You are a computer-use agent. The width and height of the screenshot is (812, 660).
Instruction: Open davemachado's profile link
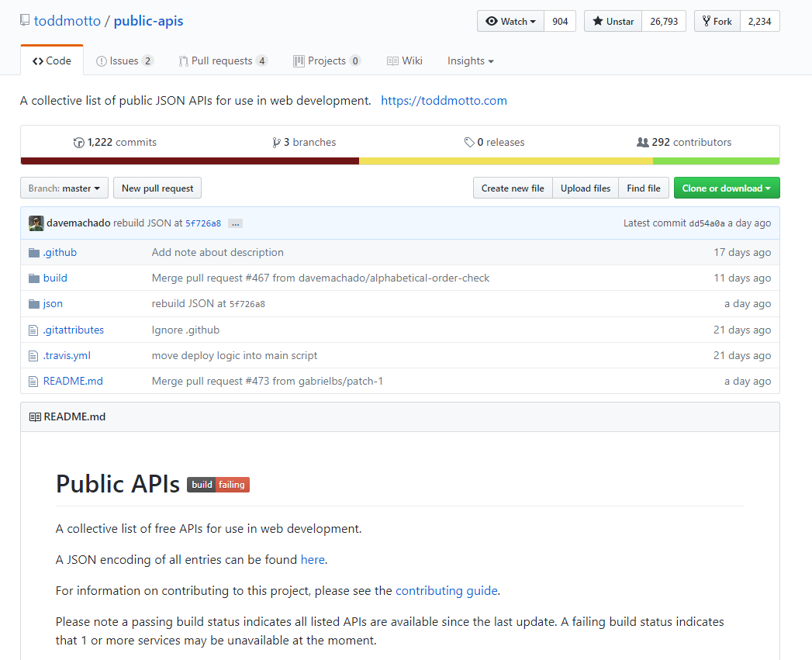pyautogui.click(x=78, y=223)
